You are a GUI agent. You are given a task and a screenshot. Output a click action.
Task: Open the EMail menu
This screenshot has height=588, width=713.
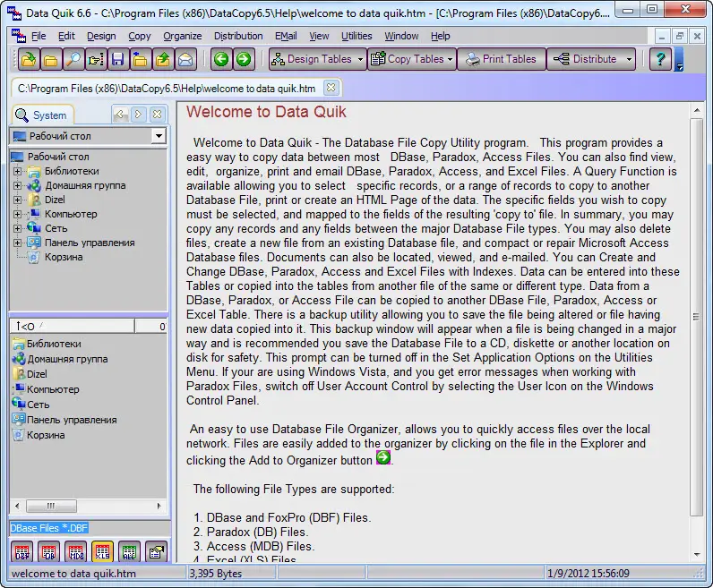(x=286, y=36)
